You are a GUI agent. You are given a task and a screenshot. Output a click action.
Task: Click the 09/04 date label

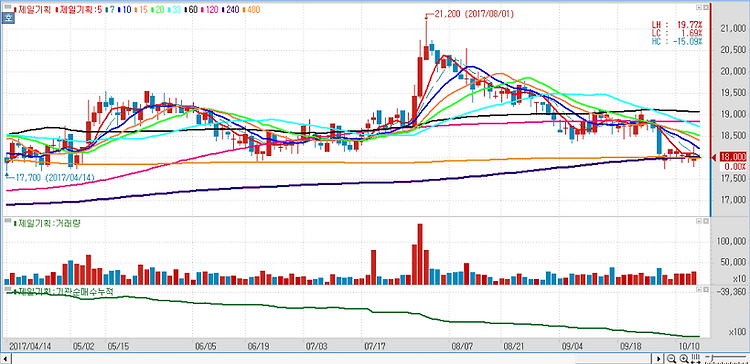point(573,345)
